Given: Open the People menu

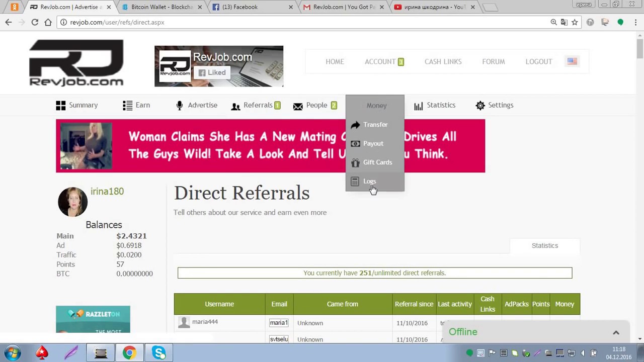Looking at the screenshot, I should point(316,105).
